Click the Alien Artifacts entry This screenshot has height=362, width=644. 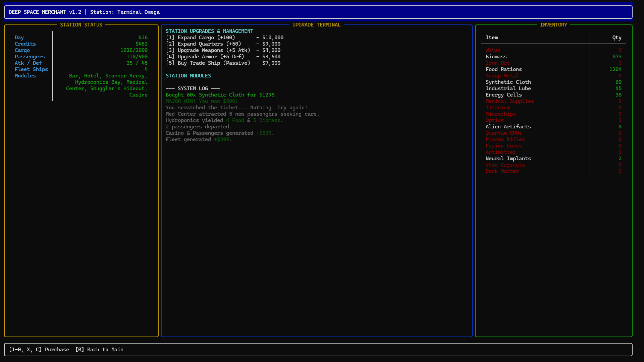pos(508,126)
